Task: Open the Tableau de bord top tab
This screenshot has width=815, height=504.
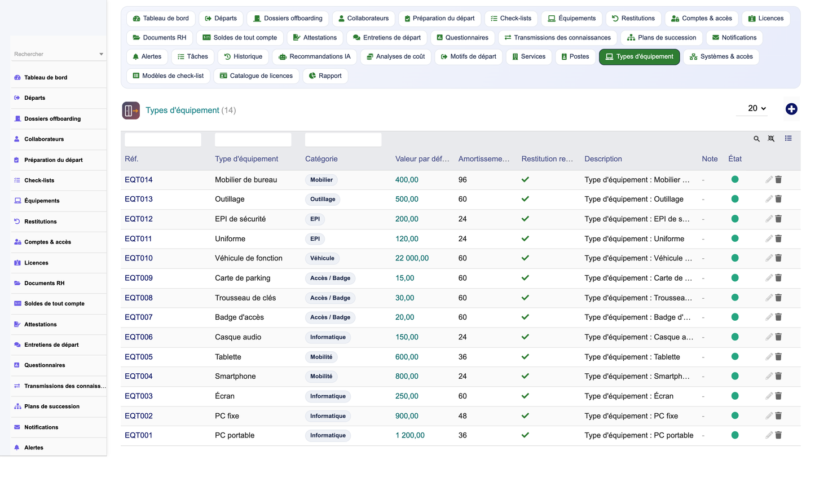Action: tap(161, 19)
